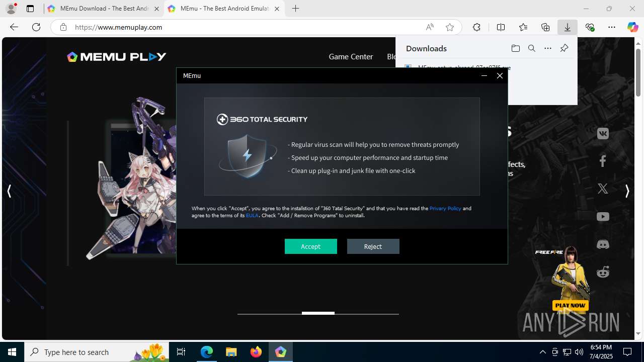
Task: Open the Favorites list
Action: pyautogui.click(x=523, y=27)
